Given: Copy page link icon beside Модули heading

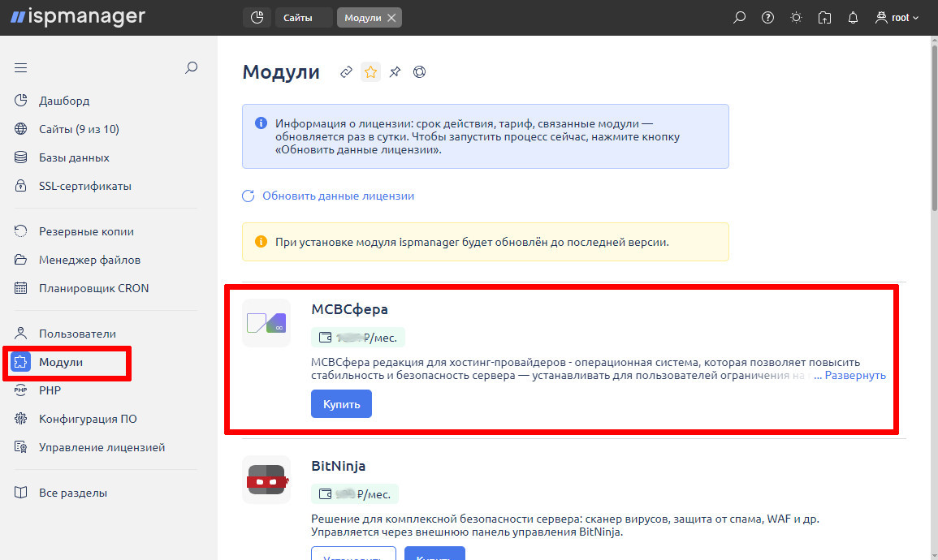Looking at the screenshot, I should (346, 72).
